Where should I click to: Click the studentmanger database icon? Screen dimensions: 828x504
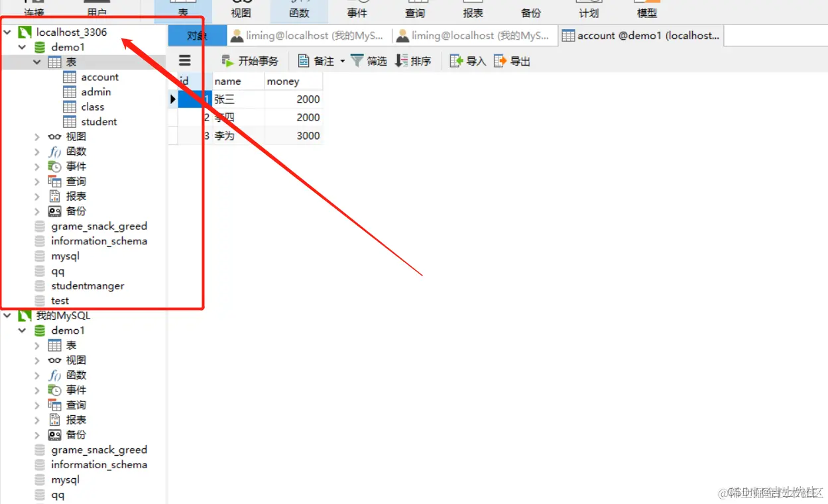pyautogui.click(x=40, y=286)
